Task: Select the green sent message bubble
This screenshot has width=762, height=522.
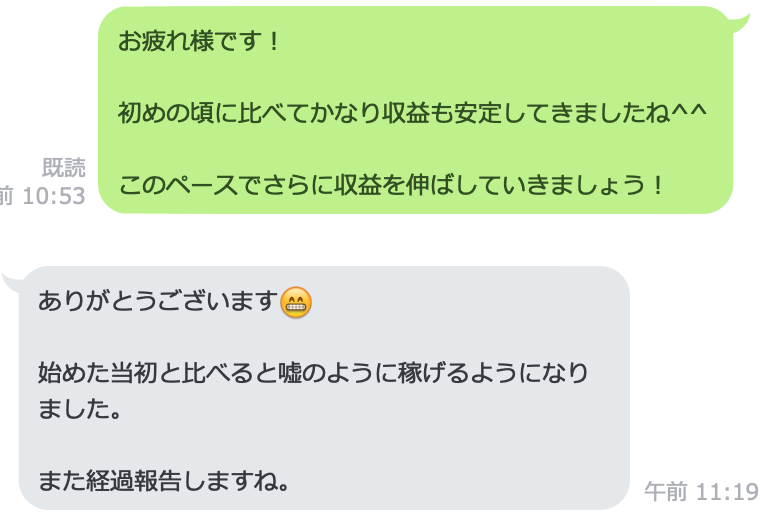Action: tap(416, 110)
